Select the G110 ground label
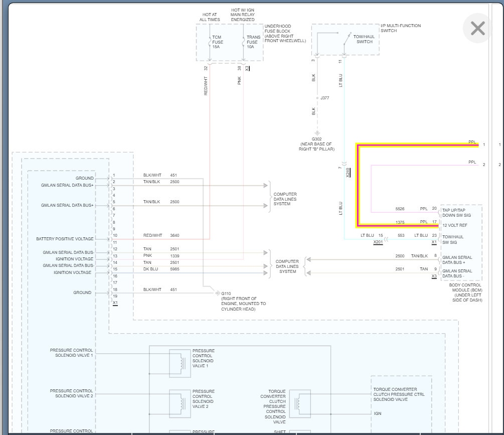The height and width of the screenshot is (435, 504). [x=226, y=294]
